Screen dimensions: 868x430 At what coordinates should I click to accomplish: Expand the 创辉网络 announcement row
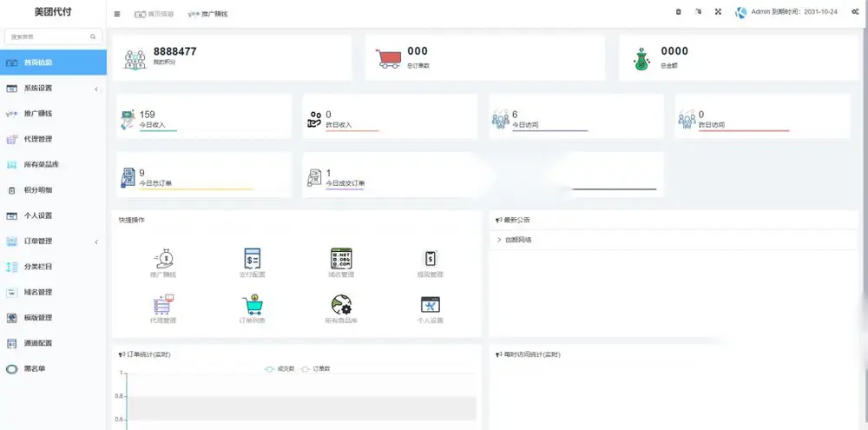coord(674,240)
